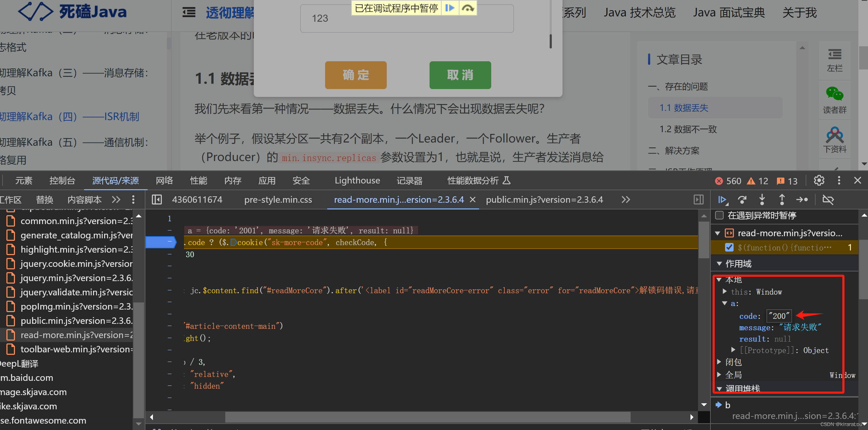Click the code editor vertical scrollbar
This screenshot has height=430, width=868.
704,239
